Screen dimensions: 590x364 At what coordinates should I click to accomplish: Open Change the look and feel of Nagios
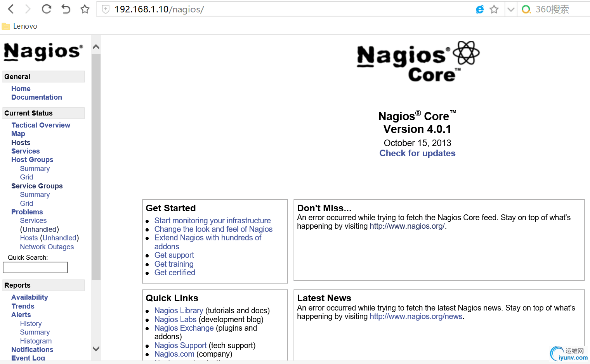coord(213,229)
